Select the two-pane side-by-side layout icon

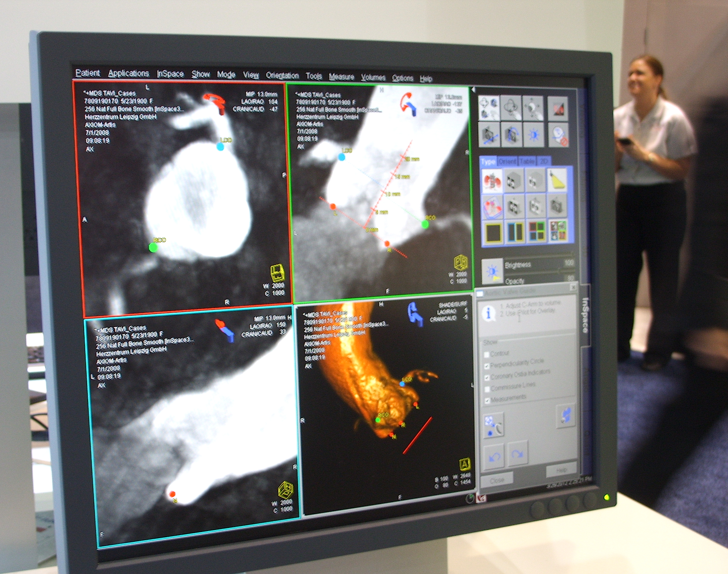pos(515,232)
